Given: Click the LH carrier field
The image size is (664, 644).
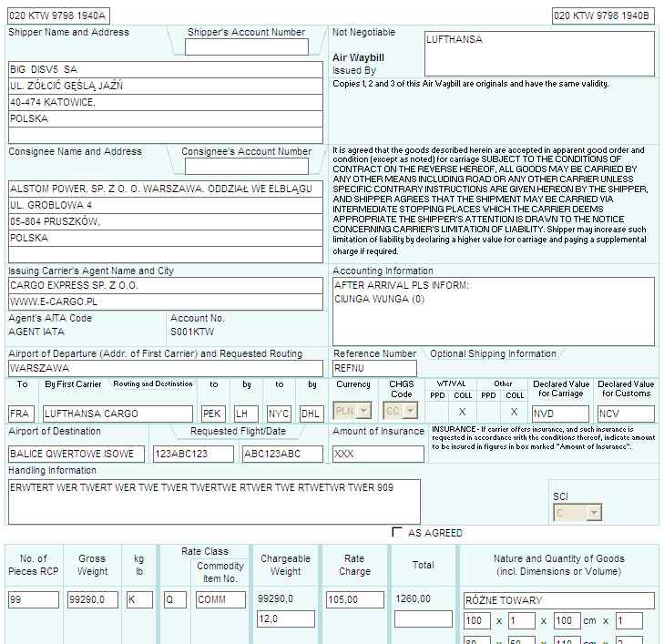Looking at the screenshot, I should click(x=246, y=414).
